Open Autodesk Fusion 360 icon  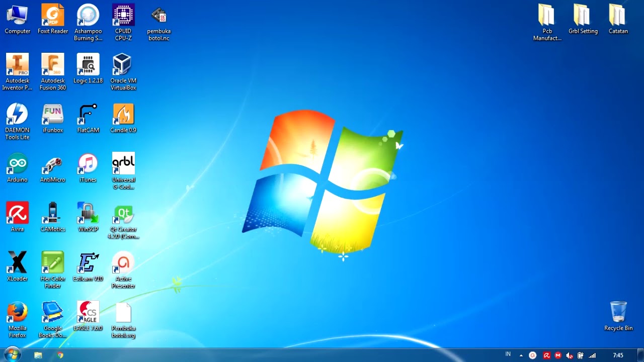tap(53, 72)
